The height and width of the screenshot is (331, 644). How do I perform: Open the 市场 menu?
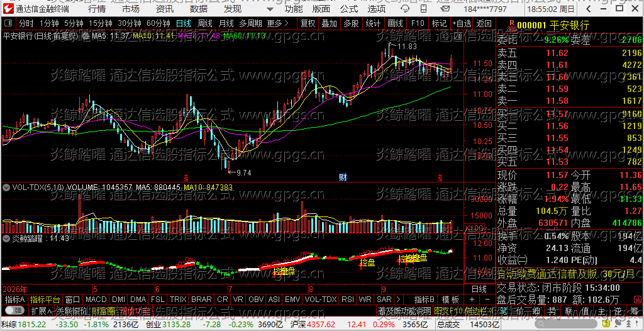131,9
